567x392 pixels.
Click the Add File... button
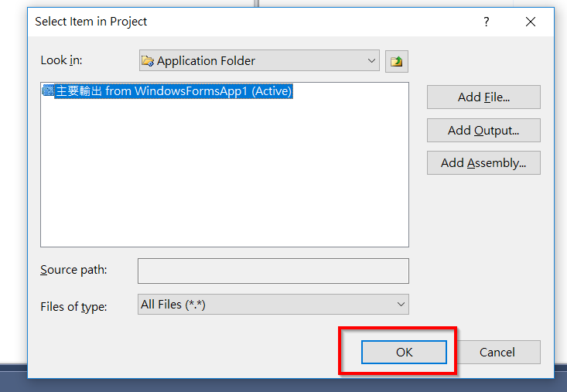point(483,97)
